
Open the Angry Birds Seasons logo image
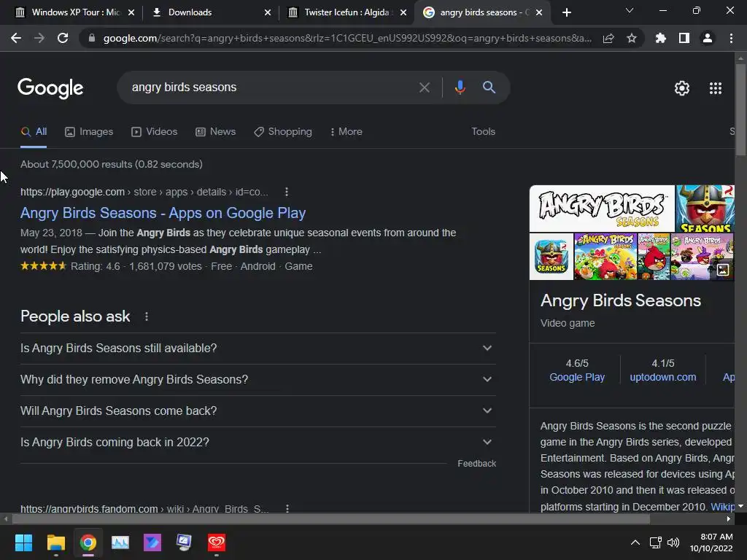602,208
